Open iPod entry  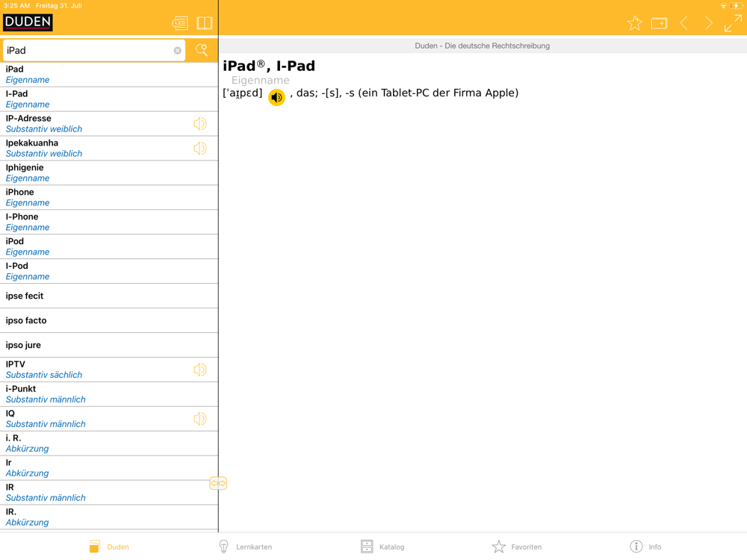(109, 246)
